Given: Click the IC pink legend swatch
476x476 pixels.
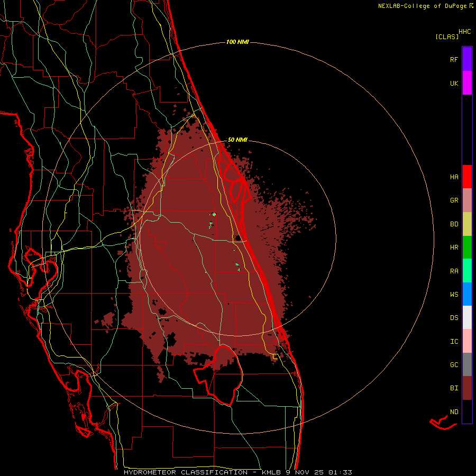Looking at the screenshot, I should point(467,341).
